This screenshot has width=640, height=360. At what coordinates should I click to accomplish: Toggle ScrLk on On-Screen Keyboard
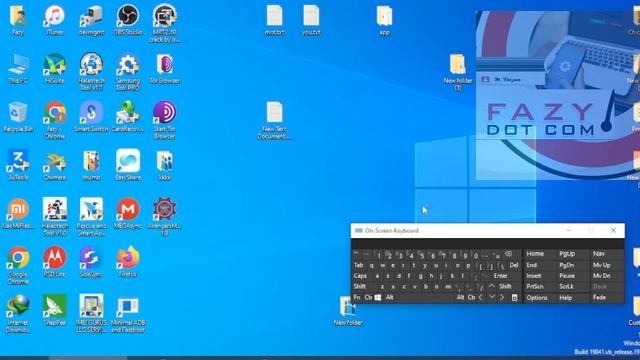pos(567,287)
